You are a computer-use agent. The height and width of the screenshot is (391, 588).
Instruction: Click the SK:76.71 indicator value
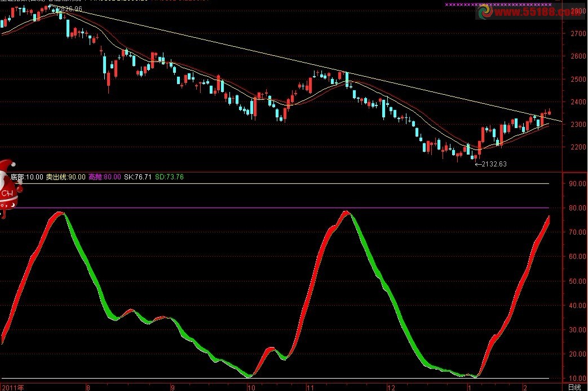coord(138,177)
